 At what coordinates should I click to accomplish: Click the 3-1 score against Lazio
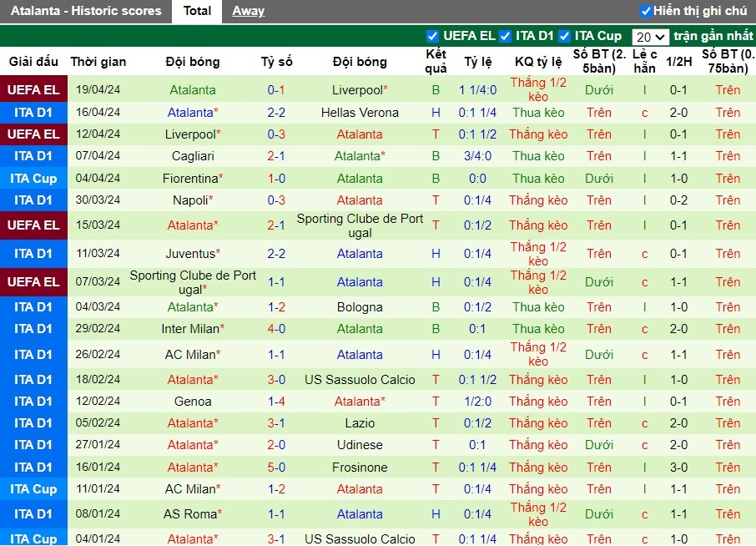276,423
